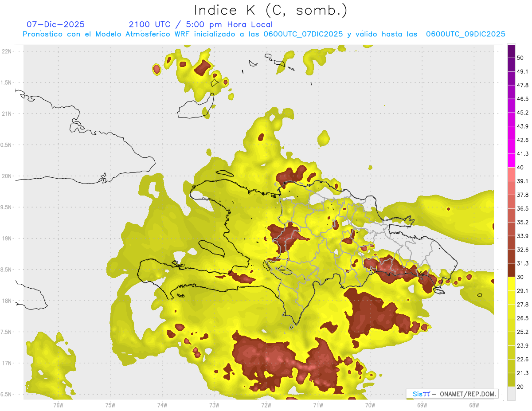The height and width of the screenshot is (411, 532).
Task: Click the colorbar value "25.2"
Action: [x=522, y=332]
